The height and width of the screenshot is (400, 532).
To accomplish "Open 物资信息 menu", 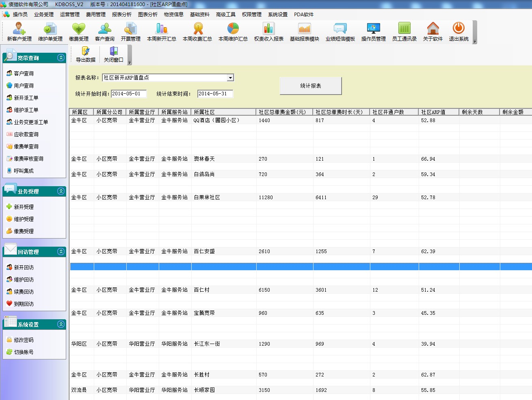I will [174, 14].
